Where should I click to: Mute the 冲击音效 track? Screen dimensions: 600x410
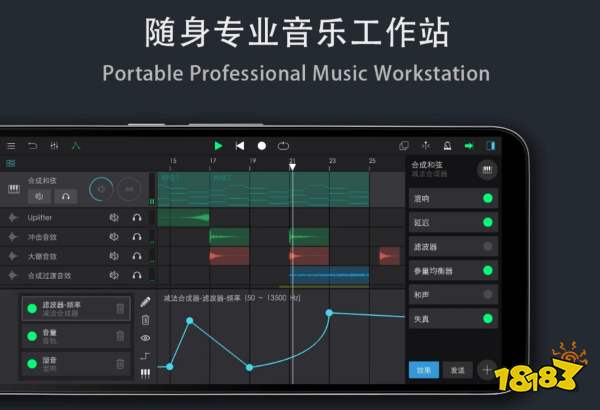pos(114,237)
